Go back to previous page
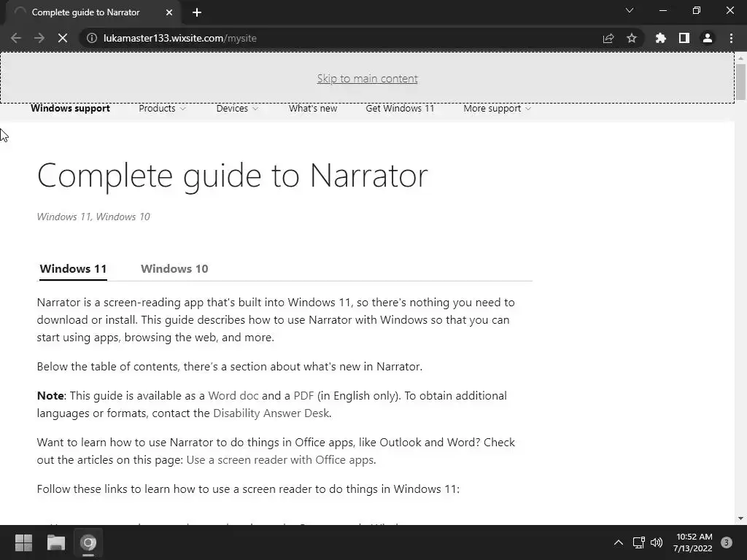The height and width of the screenshot is (560, 747). click(x=16, y=38)
